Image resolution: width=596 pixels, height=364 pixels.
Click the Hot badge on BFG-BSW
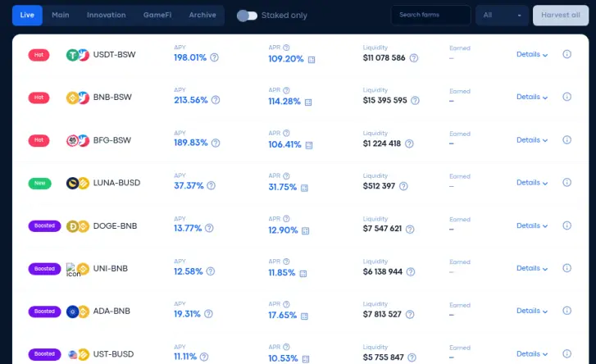(x=39, y=140)
